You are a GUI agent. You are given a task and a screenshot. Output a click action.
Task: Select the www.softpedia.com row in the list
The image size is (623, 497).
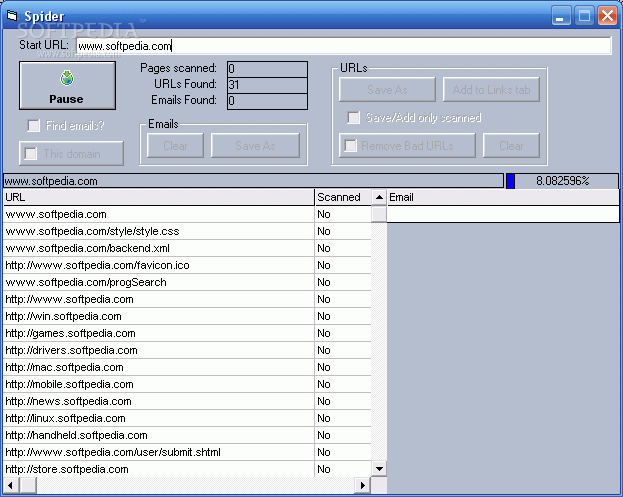[187, 214]
